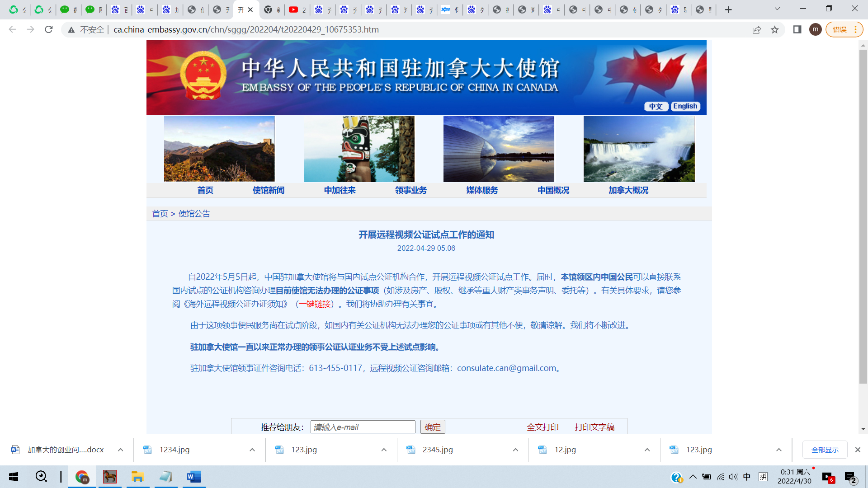The image size is (868, 488).
Task: Switch language to English
Action: click(x=685, y=106)
